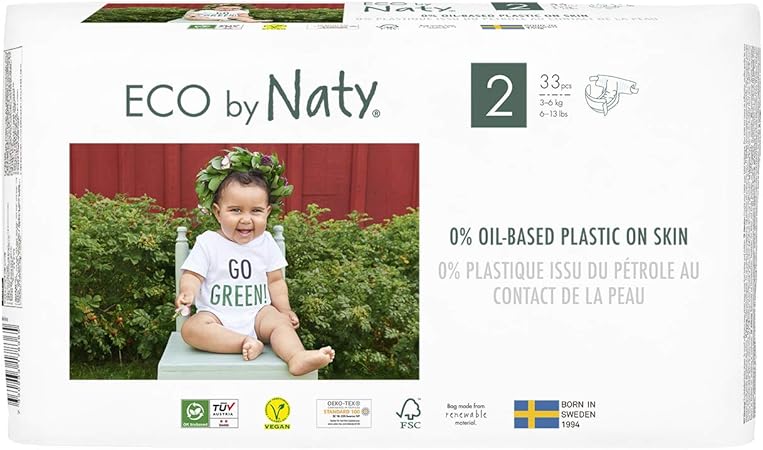Click the yellow Vegan logo
The height and width of the screenshot is (450, 763).
click(277, 414)
